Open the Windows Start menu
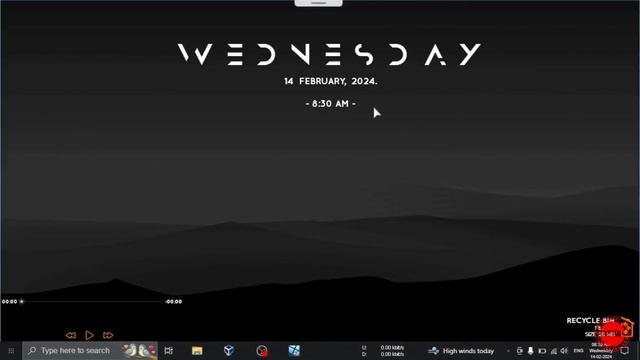Image resolution: width=640 pixels, height=360 pixels. tap(11, 351)
